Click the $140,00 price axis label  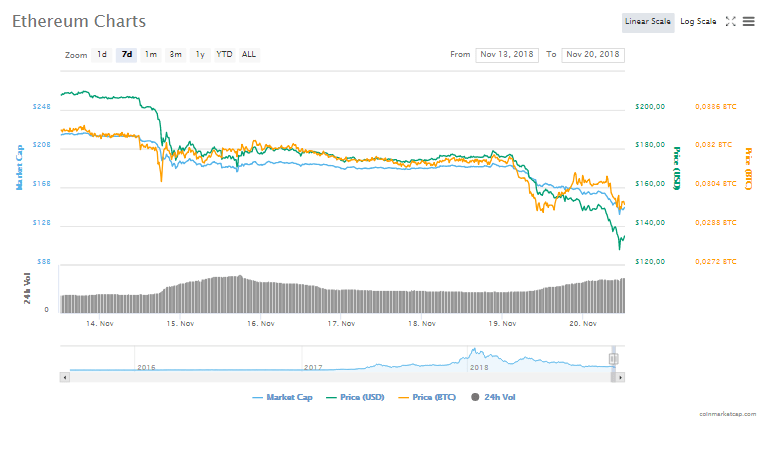(650, 222)
